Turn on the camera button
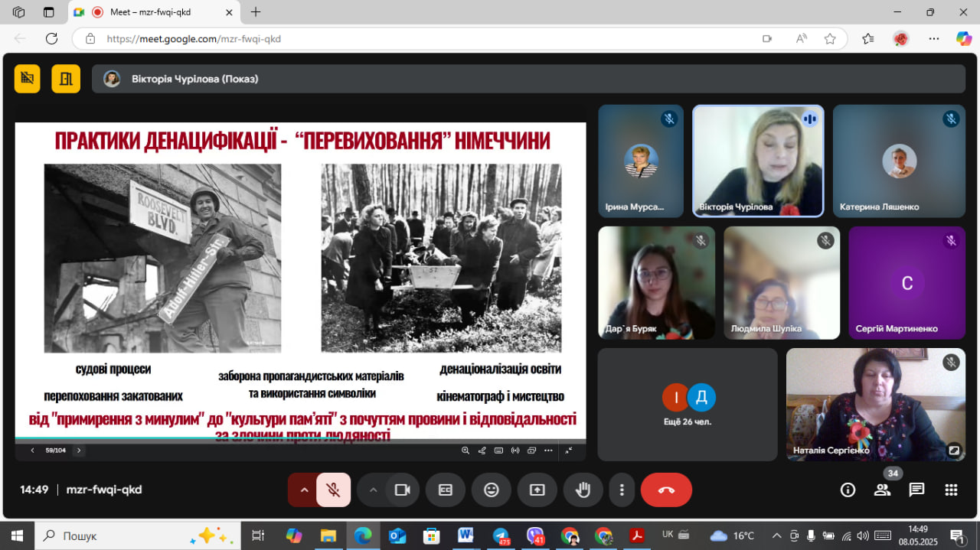 (402, 490)
